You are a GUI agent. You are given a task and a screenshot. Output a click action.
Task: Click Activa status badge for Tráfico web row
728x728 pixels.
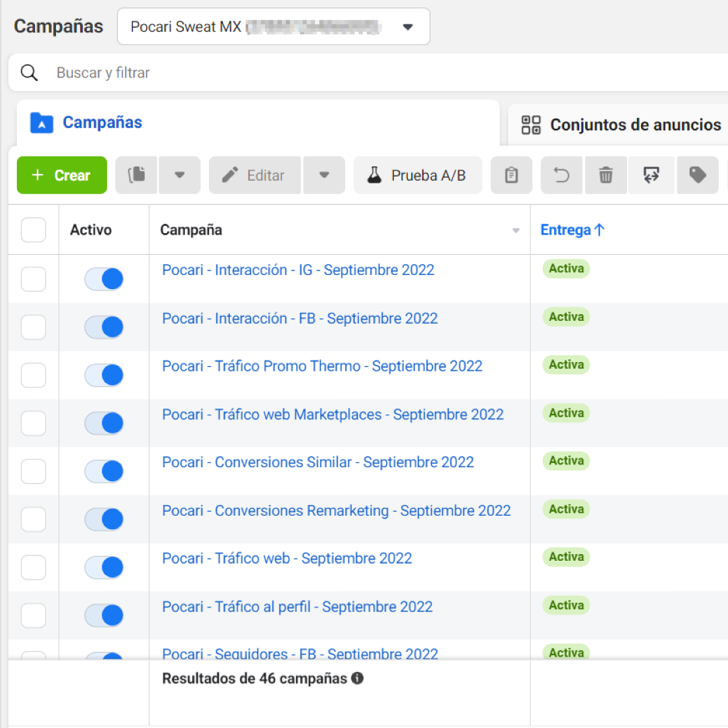[566, 557]
